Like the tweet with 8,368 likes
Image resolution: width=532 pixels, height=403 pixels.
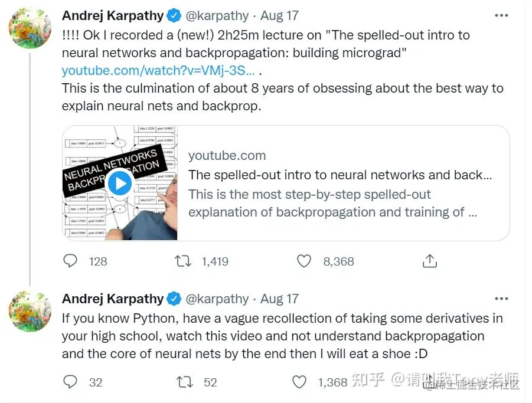click(304, 261)
